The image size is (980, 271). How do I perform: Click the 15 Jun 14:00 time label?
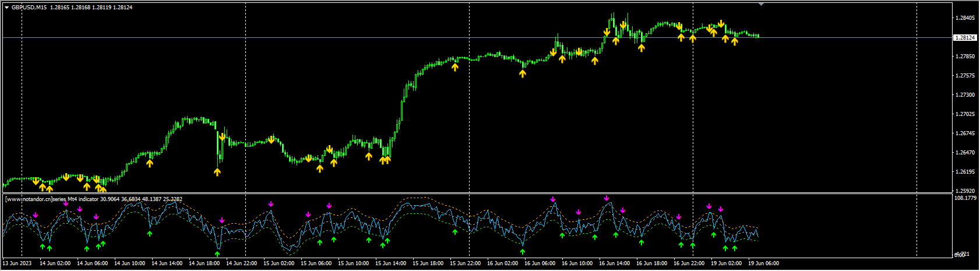click(x=391, y=263)
